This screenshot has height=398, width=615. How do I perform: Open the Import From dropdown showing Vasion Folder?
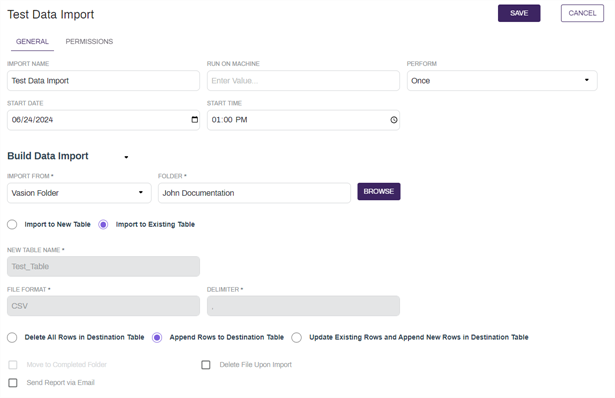point(79,193)
